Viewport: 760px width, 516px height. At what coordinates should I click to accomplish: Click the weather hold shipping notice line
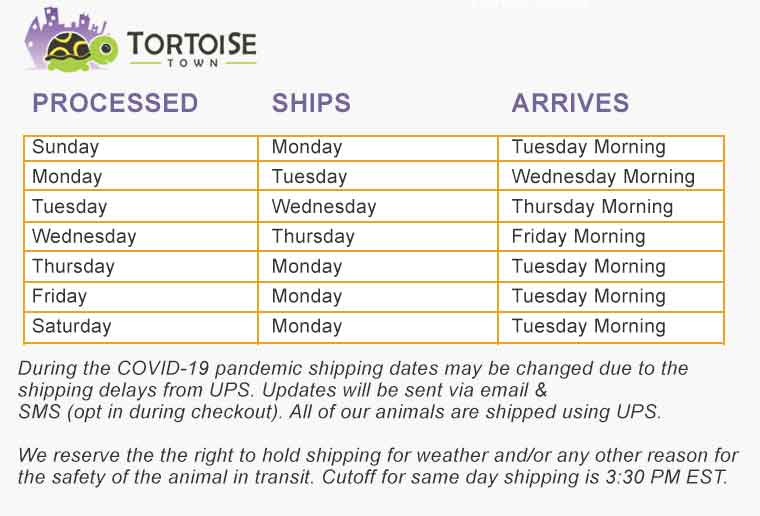pyautogui.click(x=378, y=455)
